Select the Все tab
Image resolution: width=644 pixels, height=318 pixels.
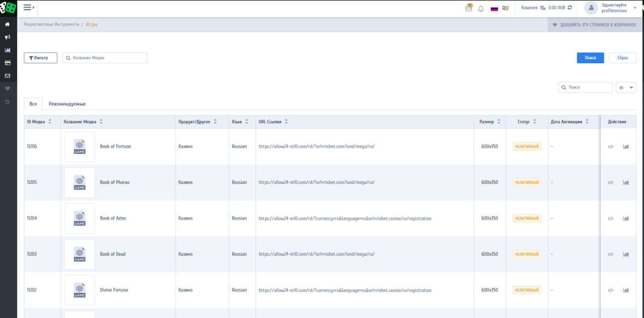33,104
